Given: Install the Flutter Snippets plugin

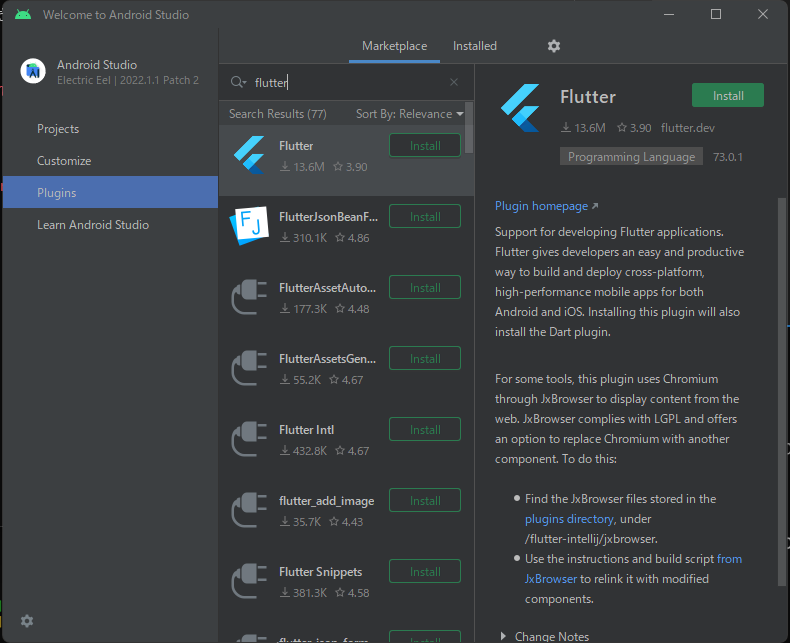Looking at the screenshot, I should pyautogui.click(x=425, y=572).
